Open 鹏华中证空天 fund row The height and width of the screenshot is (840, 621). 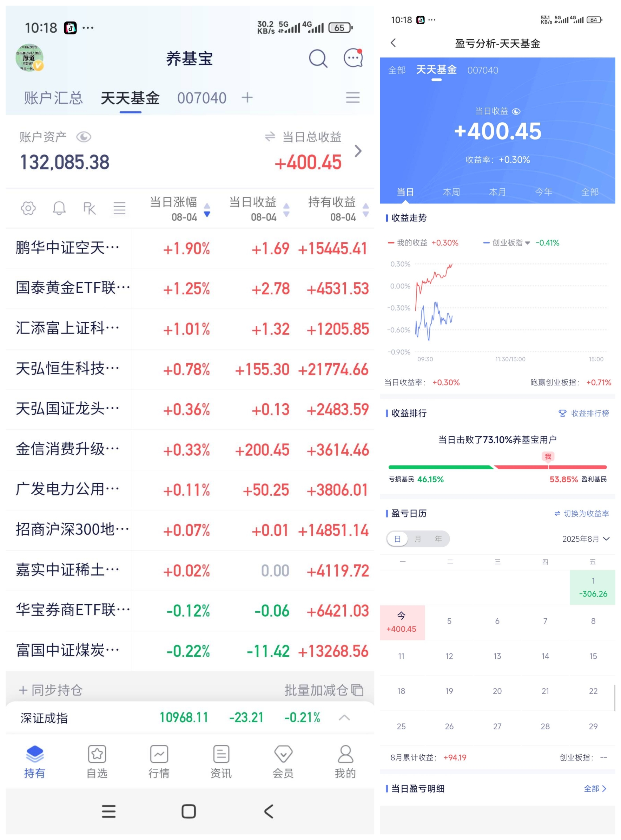coord(190,248)
